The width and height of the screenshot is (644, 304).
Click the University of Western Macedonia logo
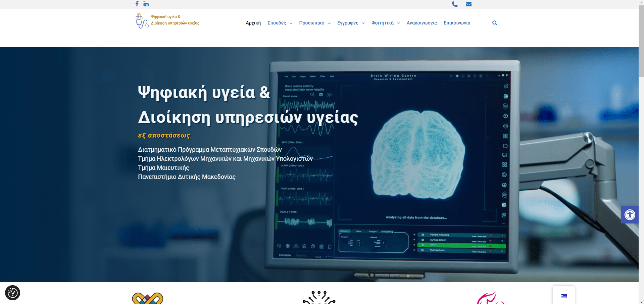[x=148, y=298]
